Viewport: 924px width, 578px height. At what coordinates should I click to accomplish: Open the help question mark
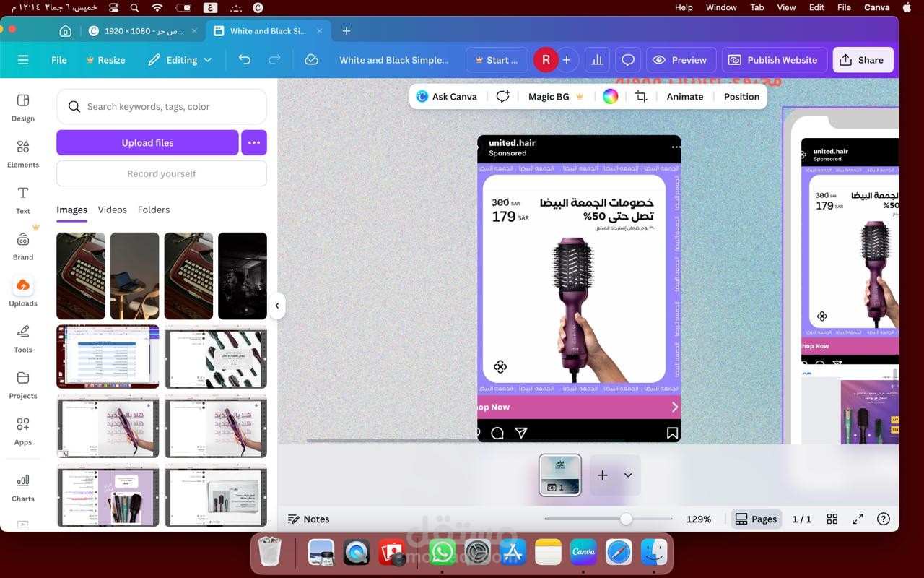883,519
